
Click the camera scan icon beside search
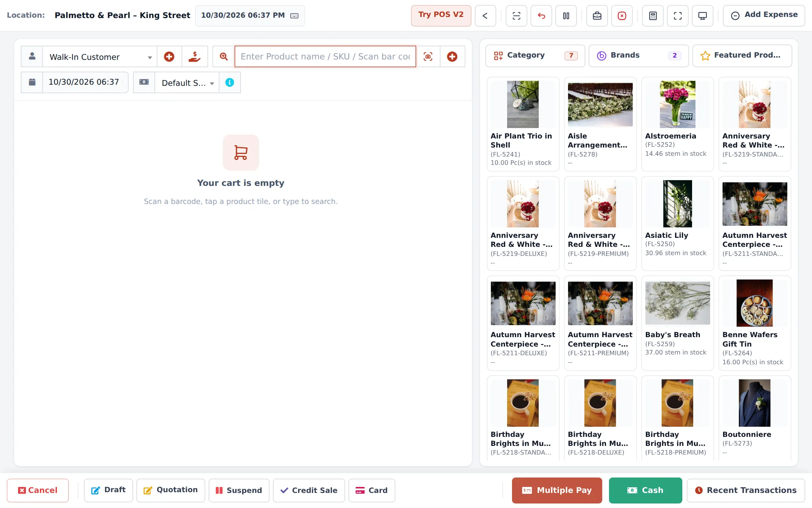point(428,56)
